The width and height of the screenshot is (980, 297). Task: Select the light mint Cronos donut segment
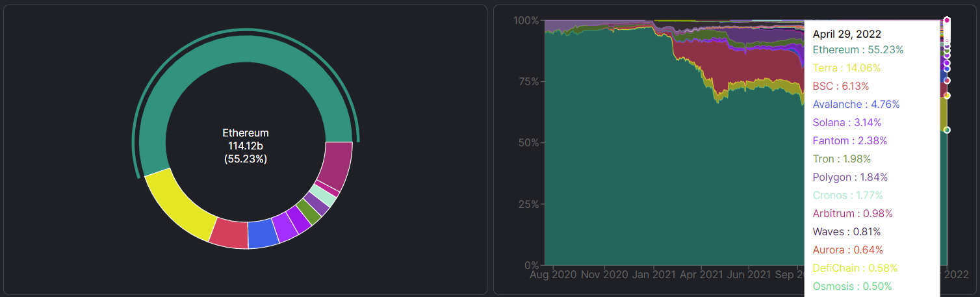pos(323,196)
